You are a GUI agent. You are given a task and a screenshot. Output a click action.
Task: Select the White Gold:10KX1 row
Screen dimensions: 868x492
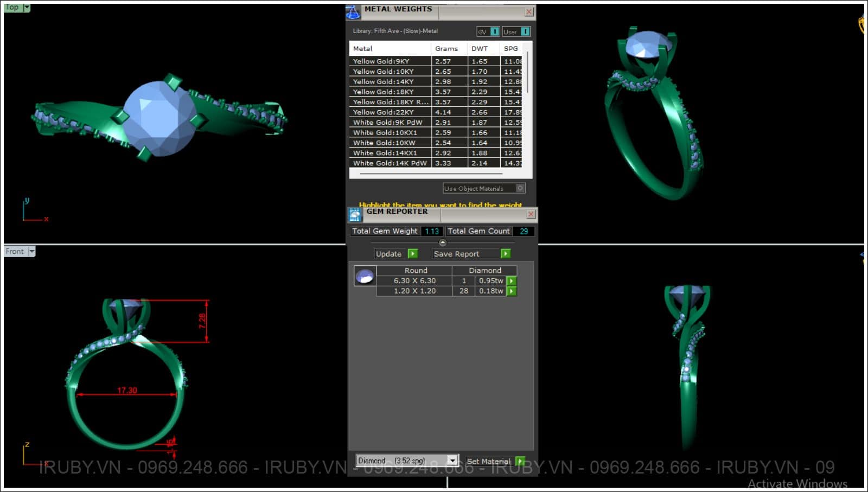coord(436,133)
